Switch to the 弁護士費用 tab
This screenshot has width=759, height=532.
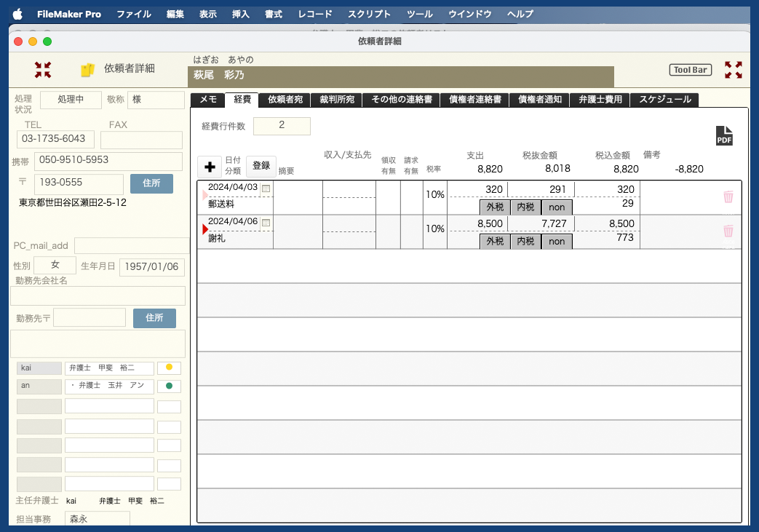(x=600, y=100)
